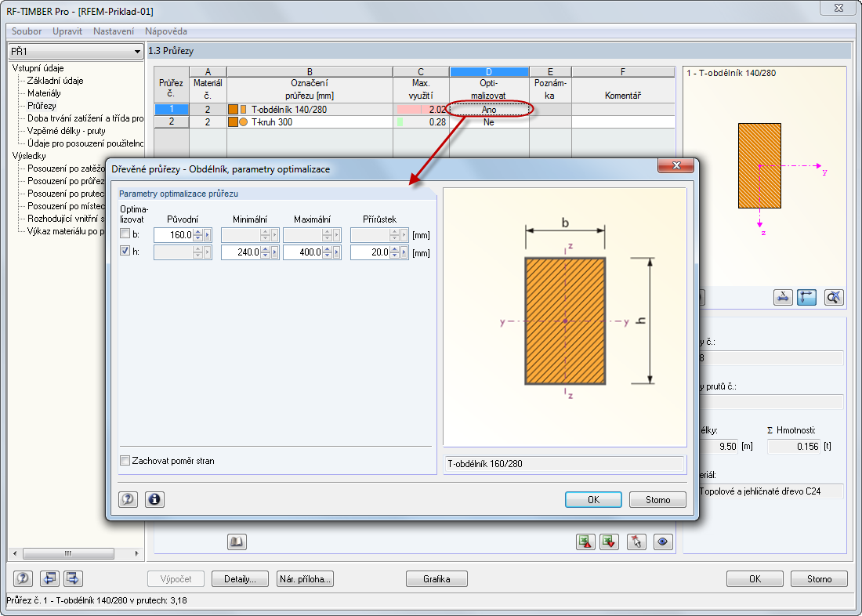
Task: Click Storno button of main RF-TIMBER window
Action: [819, 578]
